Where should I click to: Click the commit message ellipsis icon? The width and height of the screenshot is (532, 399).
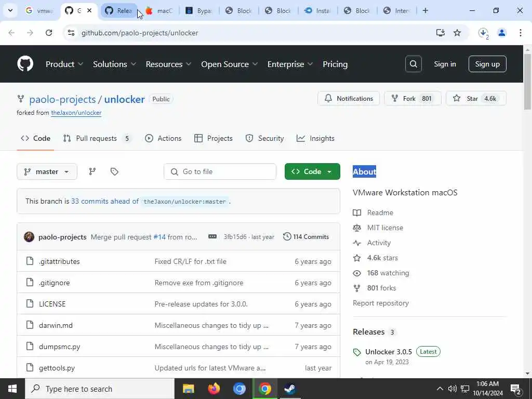click(212, 236)
